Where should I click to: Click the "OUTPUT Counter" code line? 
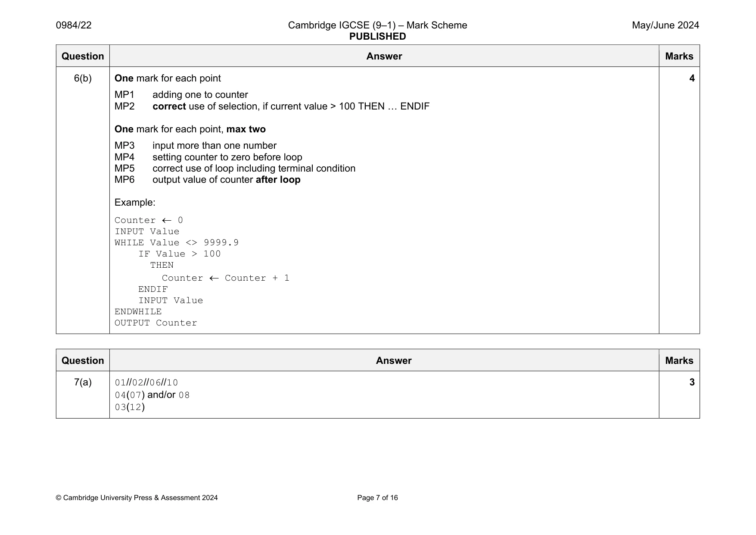point(156,323)
